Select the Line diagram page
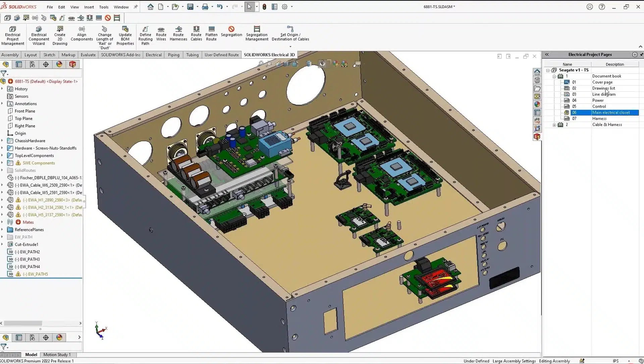Viewport: 644px width, 364px height. pyautogui.click(x=603, y=94)
